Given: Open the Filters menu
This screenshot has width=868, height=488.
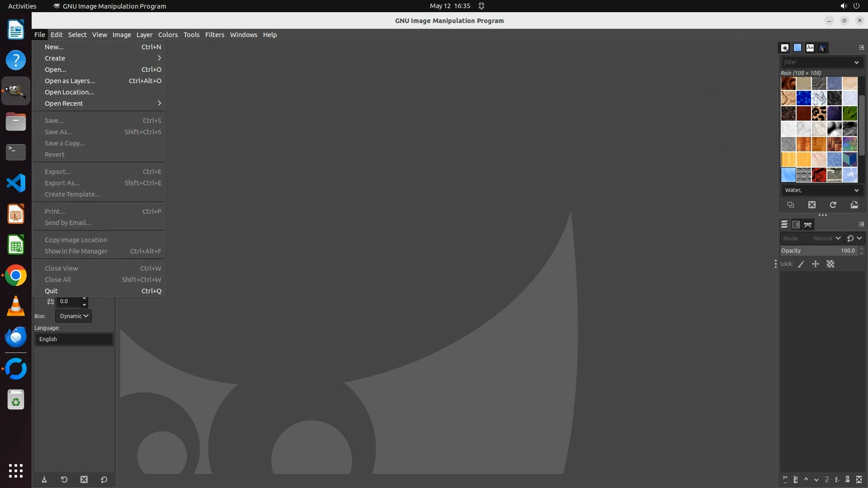Looking at the screenshot, I should 214,35.
